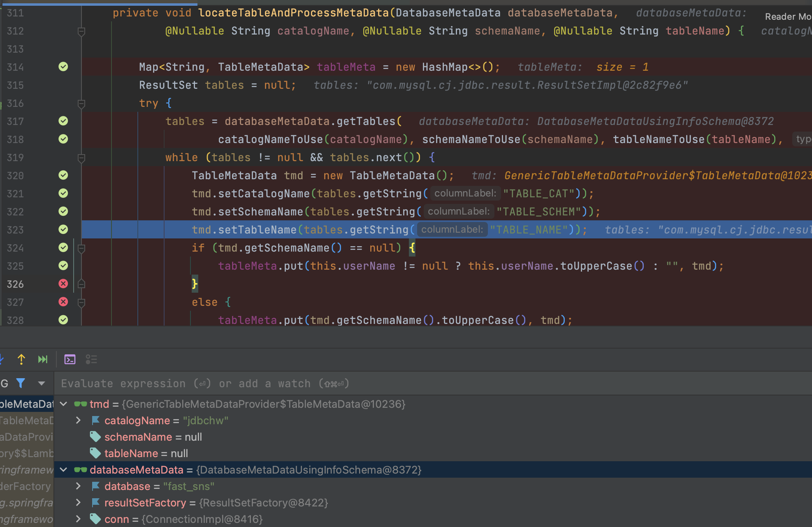
Task: Click columnLabel hint on line 321
Action: click(x=465, y=193)
